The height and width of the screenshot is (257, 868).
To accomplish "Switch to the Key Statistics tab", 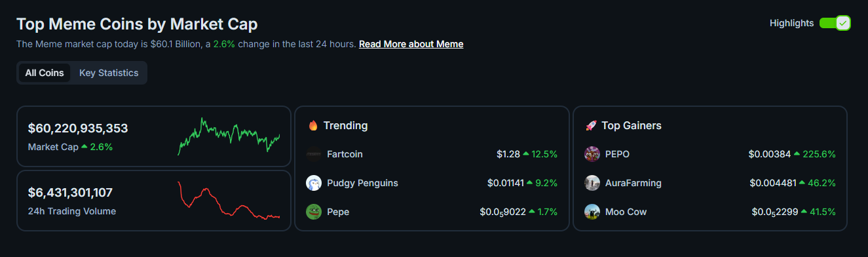I will (x=109, y=73).
